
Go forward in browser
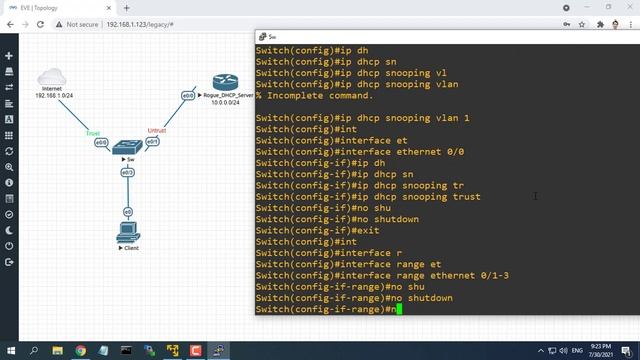coord(25,24)
